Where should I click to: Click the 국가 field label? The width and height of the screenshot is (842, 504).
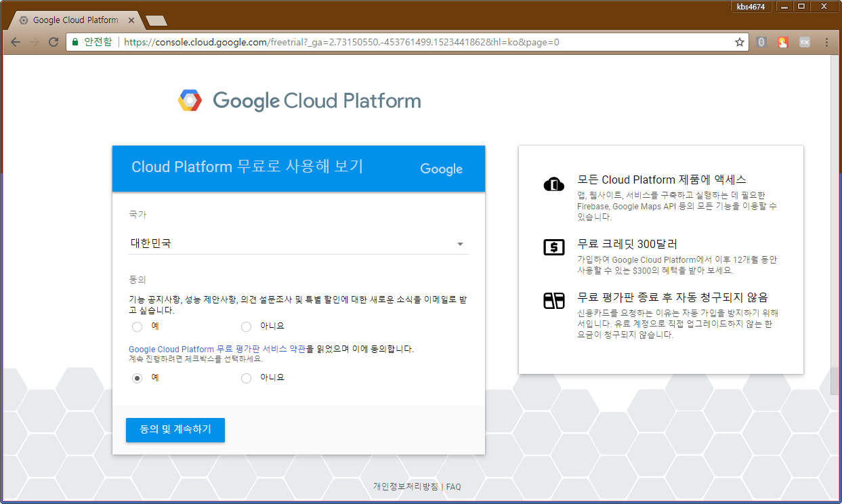pyautogui.click(x=138, y=215)
